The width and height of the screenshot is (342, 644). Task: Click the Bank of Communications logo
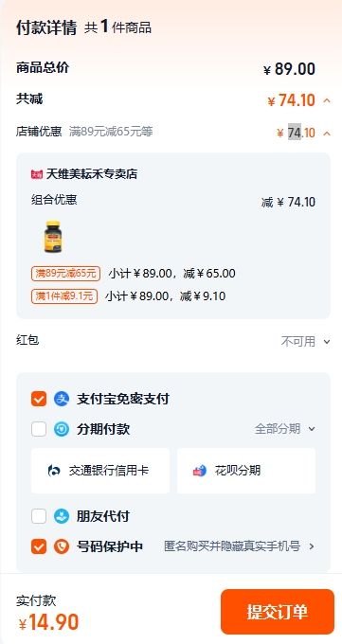[x=54, y=471]
